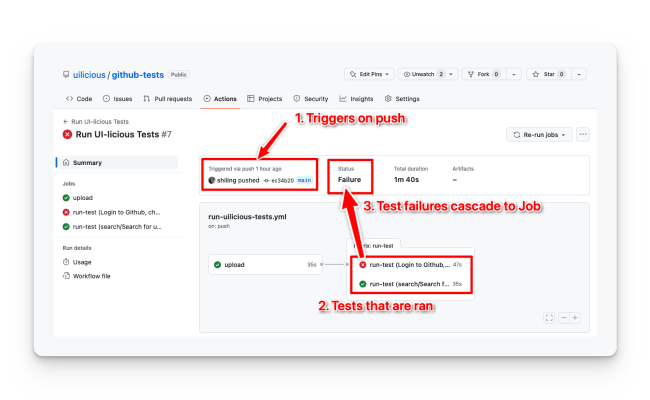Image resolution: width=650 pixels, height=400 pixels.
Task: Open the upload job node in graph
Action: point(265,264)
